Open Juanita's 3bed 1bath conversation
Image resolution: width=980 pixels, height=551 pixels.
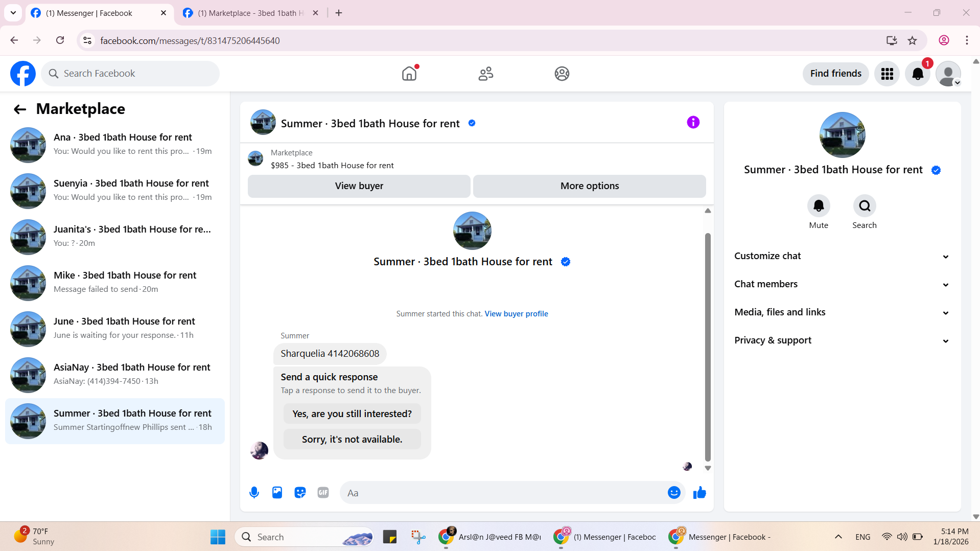coord(115,237)
